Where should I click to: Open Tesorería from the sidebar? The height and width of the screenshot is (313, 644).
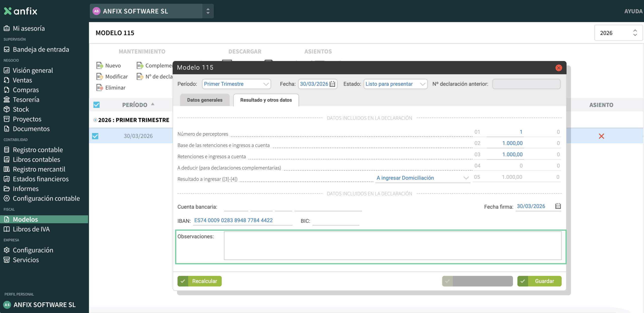26,99
